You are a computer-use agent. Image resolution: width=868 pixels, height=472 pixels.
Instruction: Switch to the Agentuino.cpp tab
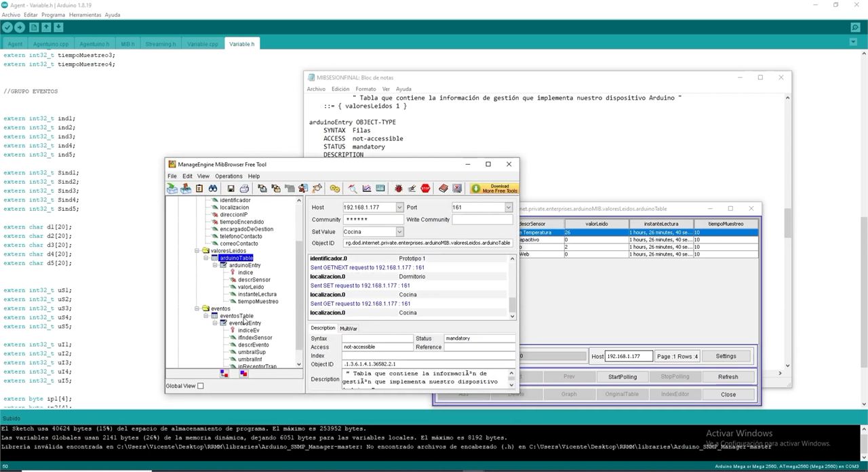click(51, 44)
